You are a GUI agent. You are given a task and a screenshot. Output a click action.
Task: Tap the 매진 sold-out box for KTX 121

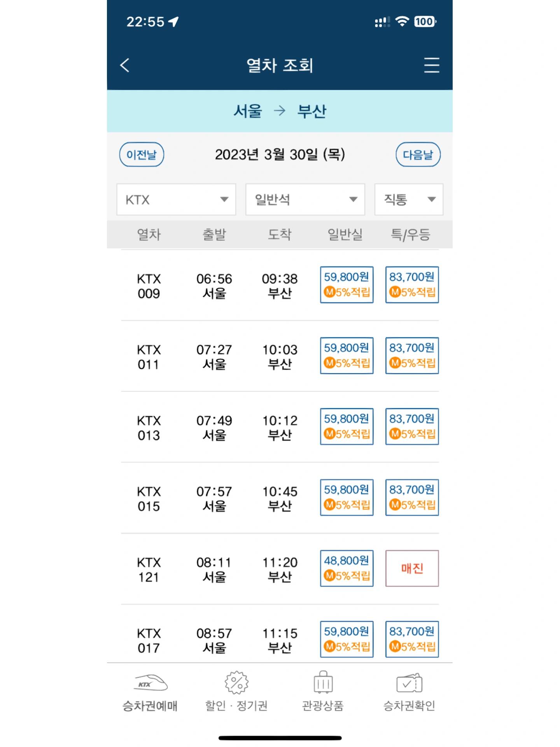pyautogui.click(x=412, y=568)
